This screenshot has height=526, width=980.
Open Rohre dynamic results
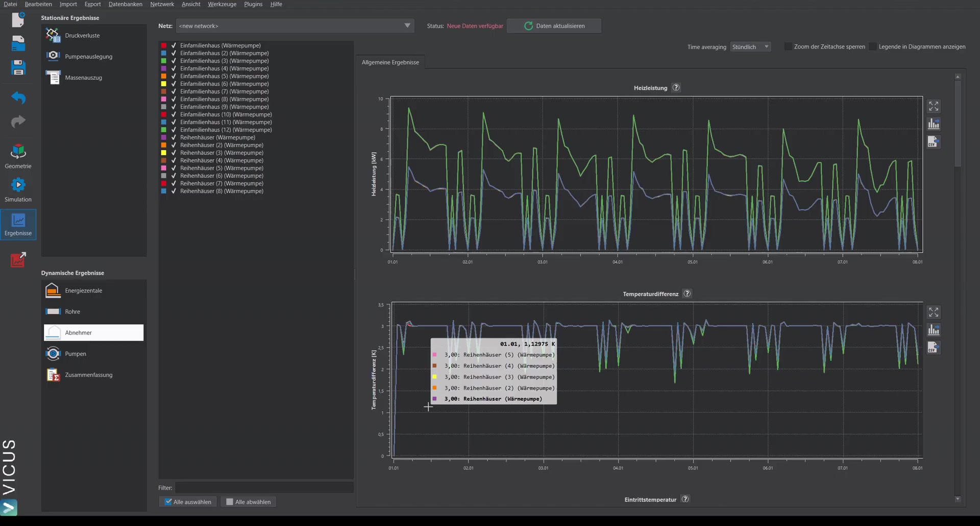[x=94, y=312]
